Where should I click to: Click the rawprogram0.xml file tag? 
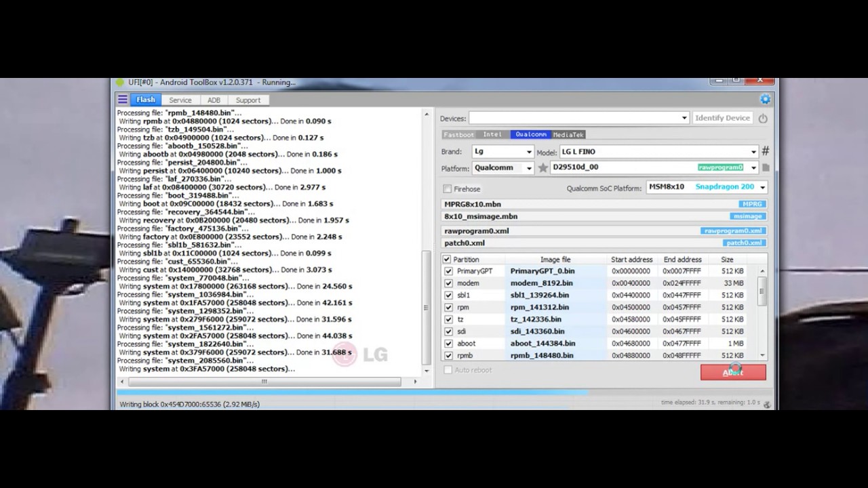pos(733,231)
